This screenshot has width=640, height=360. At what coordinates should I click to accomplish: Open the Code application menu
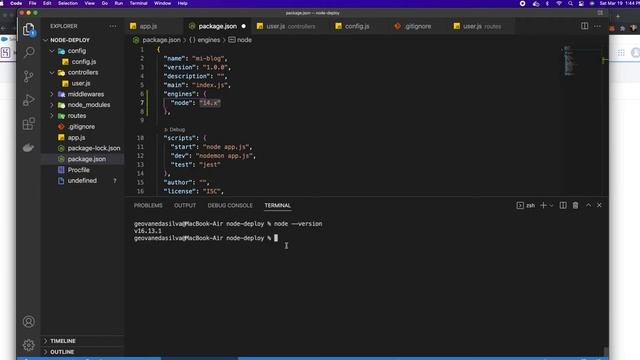coord(16,3)
